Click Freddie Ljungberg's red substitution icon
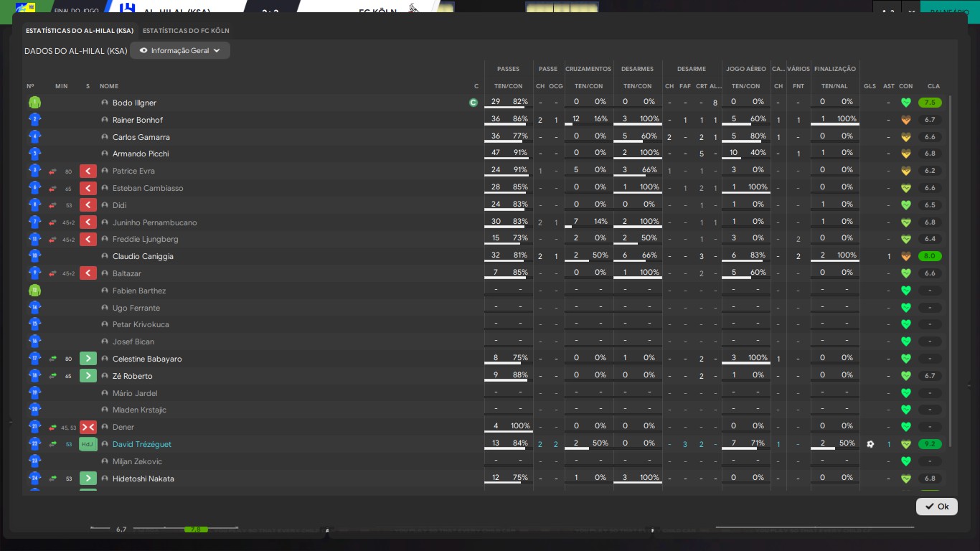 (88, 239)
